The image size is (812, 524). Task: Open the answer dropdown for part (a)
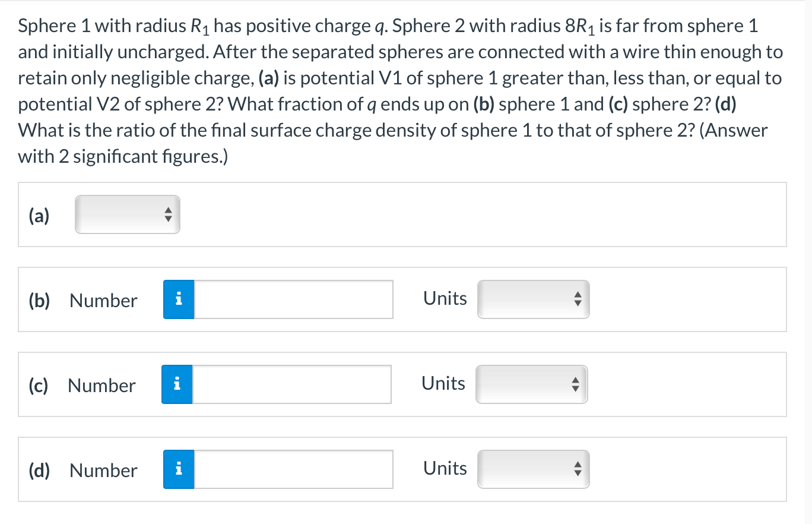[x=127, y=214]
